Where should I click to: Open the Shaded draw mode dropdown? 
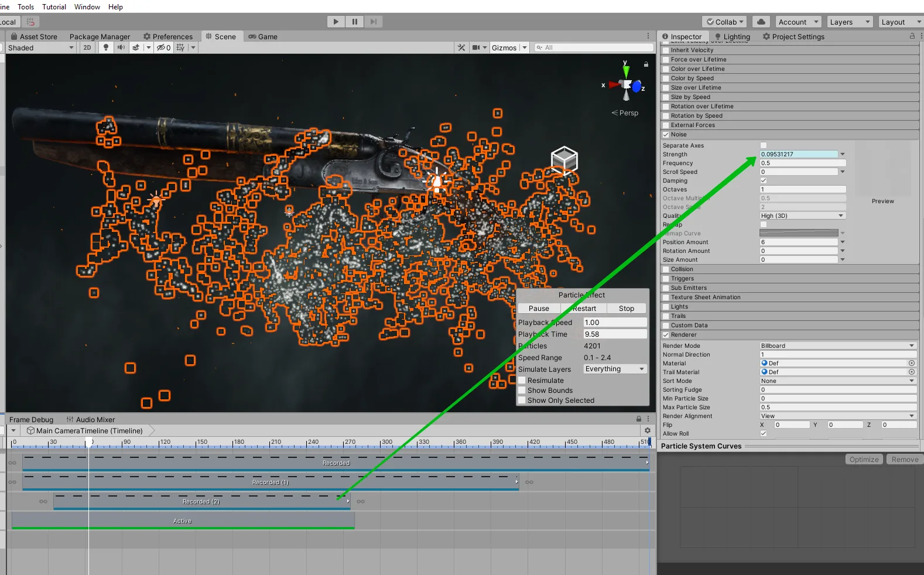click(40, 47)
